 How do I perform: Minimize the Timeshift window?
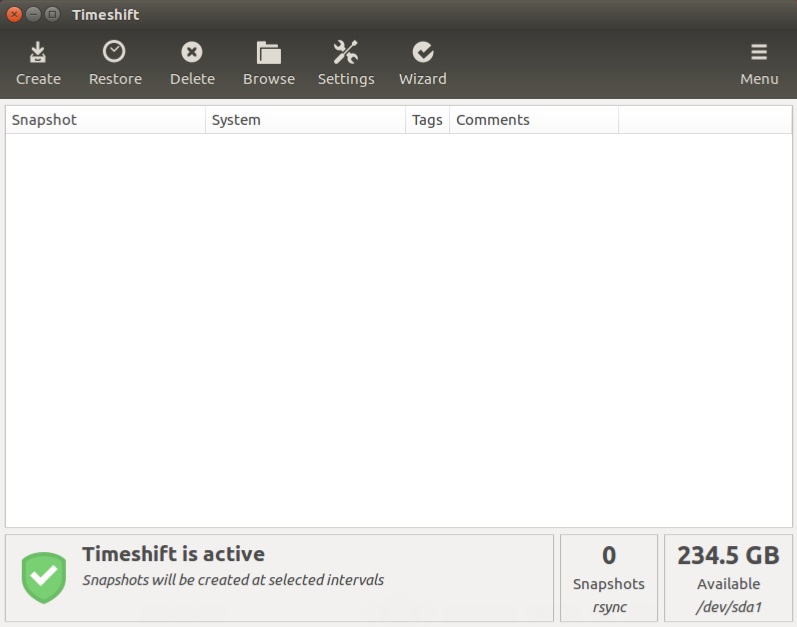coord(33,14)
